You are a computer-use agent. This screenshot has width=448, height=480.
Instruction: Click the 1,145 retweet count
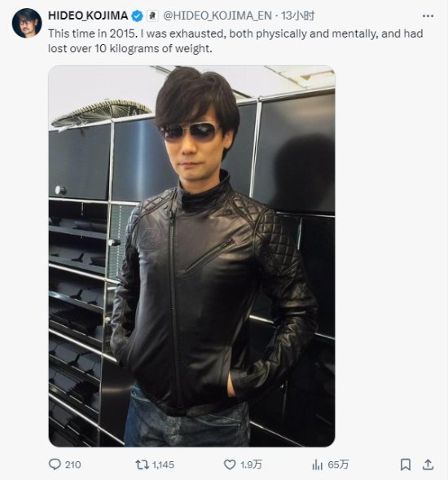click(x=163, y=465)
